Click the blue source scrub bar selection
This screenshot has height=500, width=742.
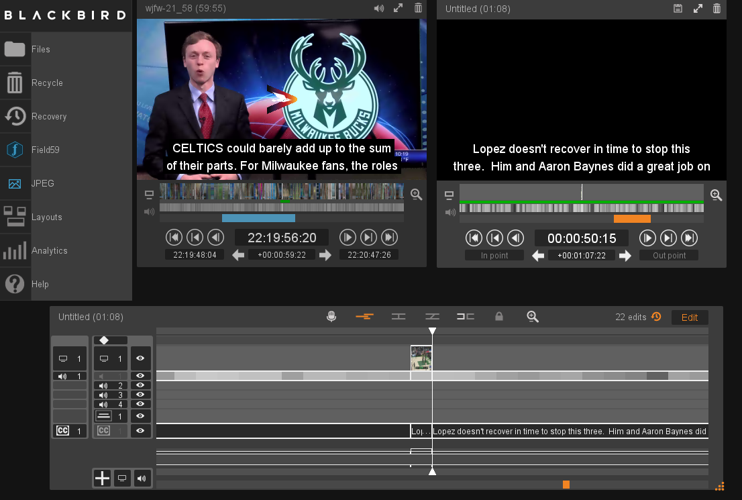[x=258, y=218]
